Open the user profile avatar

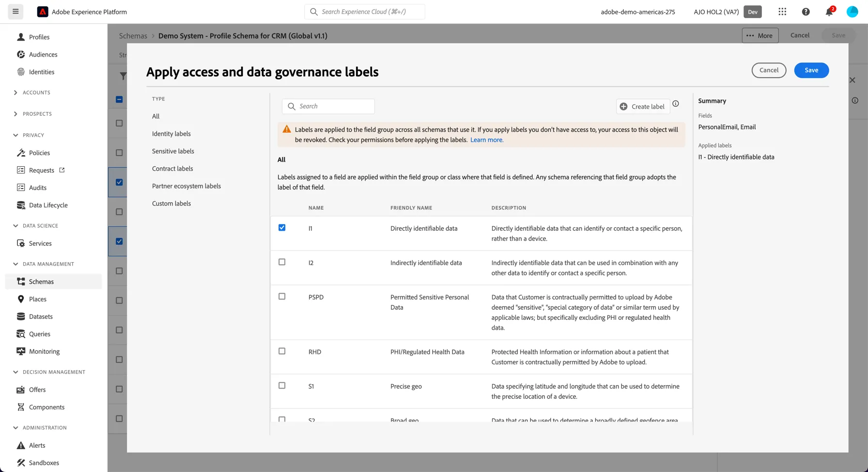click(x=852, y=12)
